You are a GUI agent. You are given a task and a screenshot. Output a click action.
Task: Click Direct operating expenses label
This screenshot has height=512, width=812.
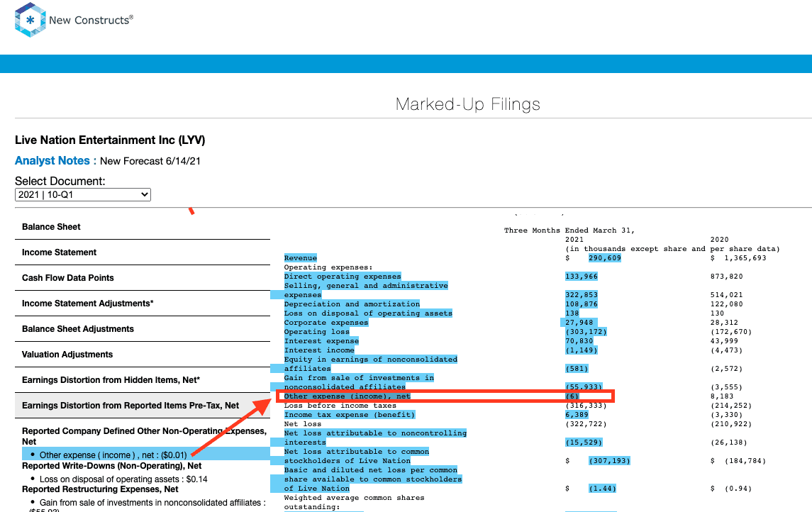(343, 277)
